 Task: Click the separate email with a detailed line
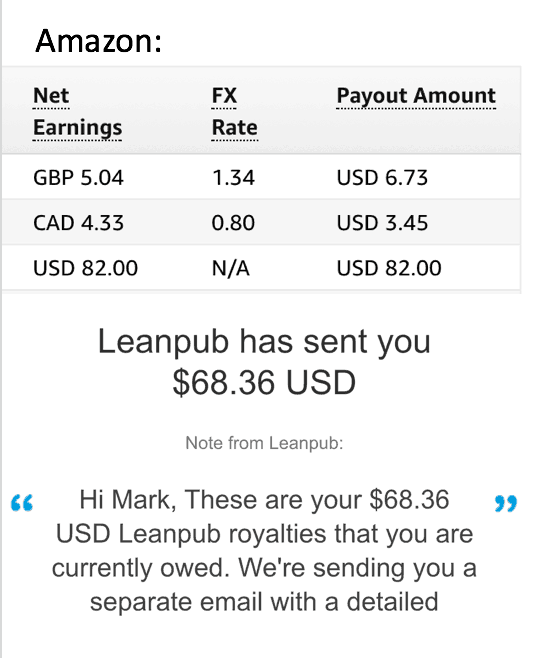264,602
